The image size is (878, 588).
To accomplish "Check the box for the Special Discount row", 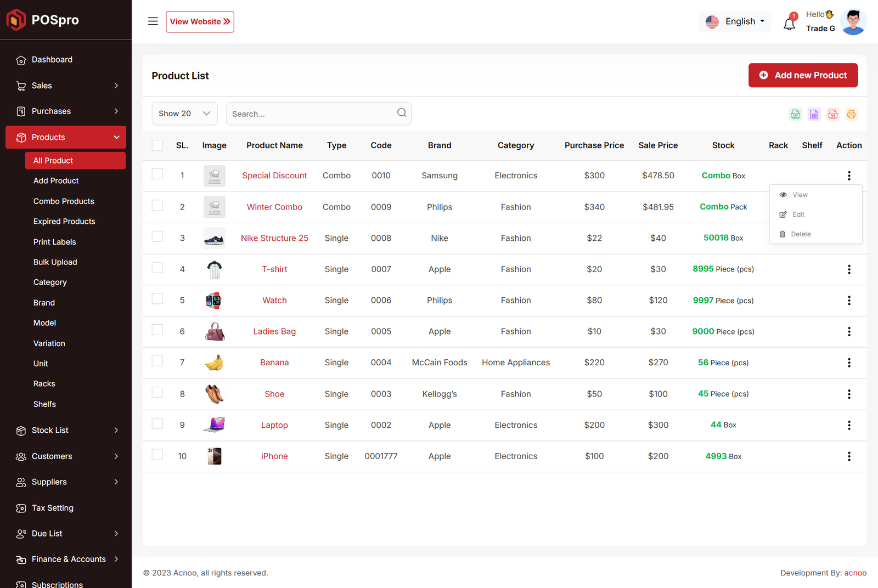I will point(157,174).
